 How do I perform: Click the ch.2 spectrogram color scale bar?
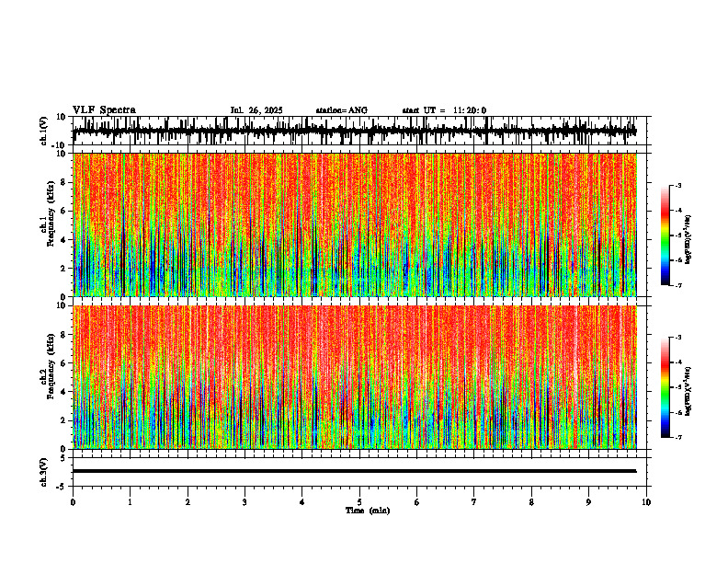(665, 387)
